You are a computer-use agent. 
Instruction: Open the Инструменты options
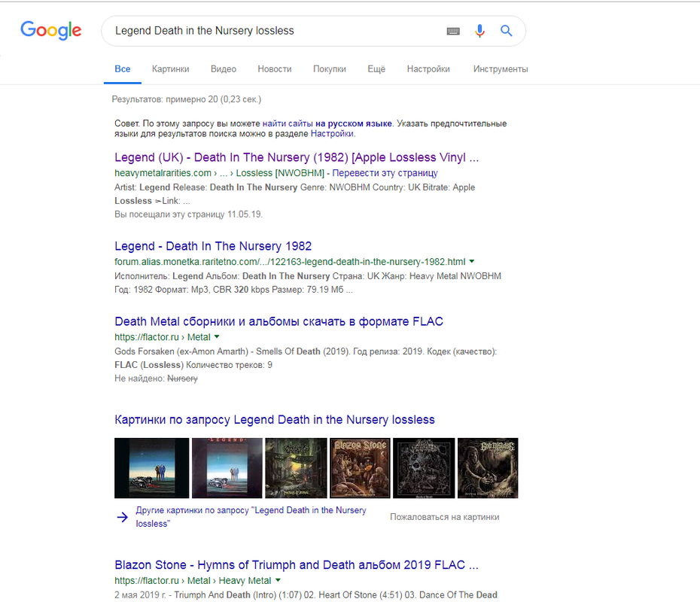point(501,69)
